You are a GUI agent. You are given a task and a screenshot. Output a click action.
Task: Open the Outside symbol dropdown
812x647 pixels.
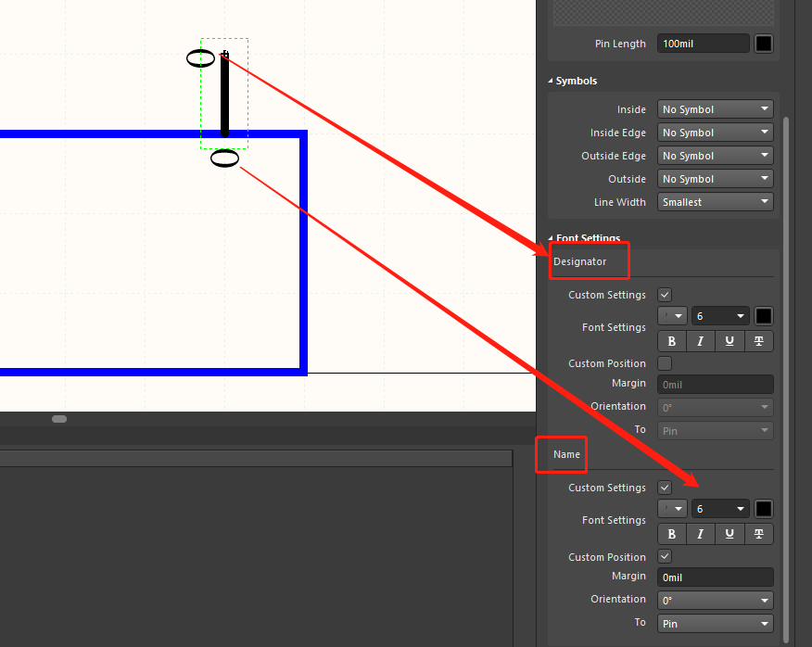pyautogui.click(x=716, y=179)
